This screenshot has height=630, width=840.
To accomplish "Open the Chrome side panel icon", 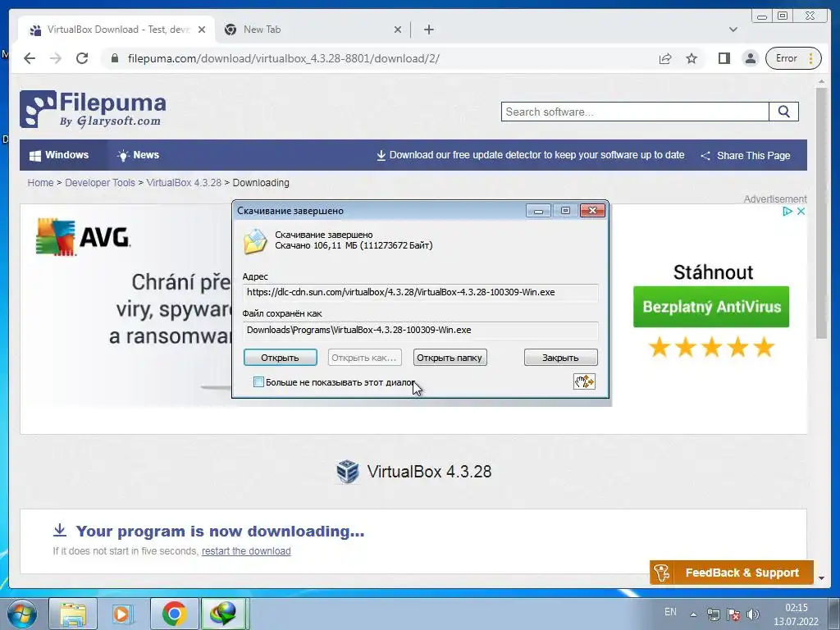I will point(724,58).
